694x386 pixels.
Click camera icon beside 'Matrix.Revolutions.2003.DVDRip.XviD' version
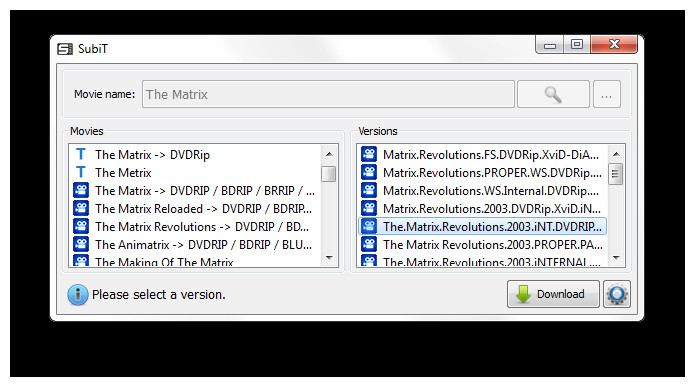click(369, 208)
